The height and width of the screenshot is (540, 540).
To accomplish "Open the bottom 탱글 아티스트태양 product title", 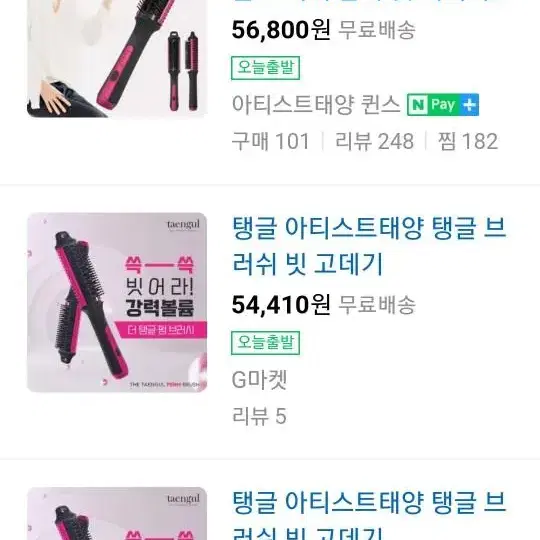I will [369, 515].
